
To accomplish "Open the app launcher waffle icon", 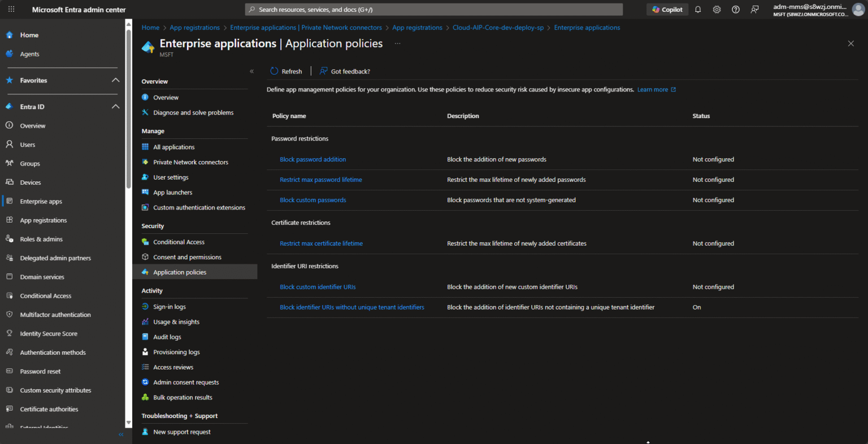I will click(x=11, y=10).
